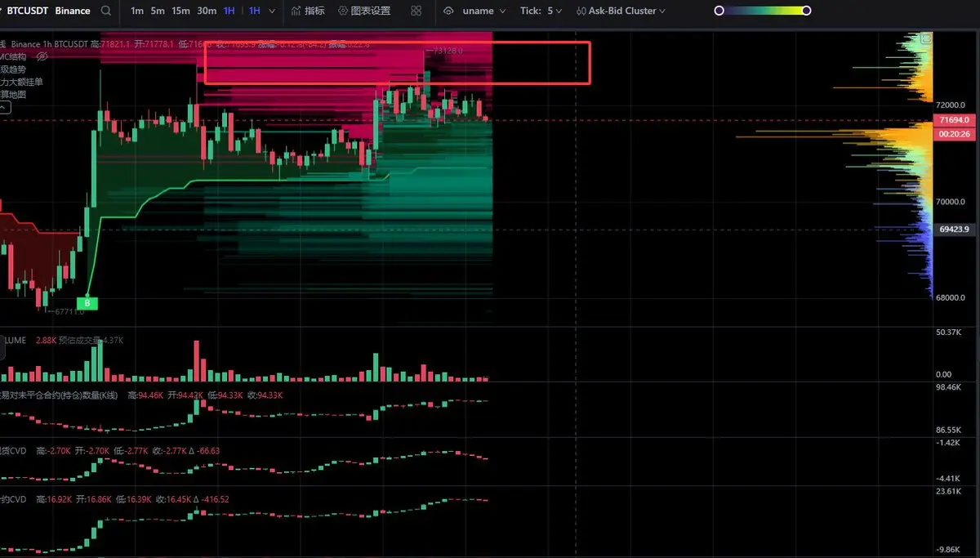Click the 73128.0 high price annotation
Image resolution: width=980 pixels, height=558 pixels.
pos(447,50)
